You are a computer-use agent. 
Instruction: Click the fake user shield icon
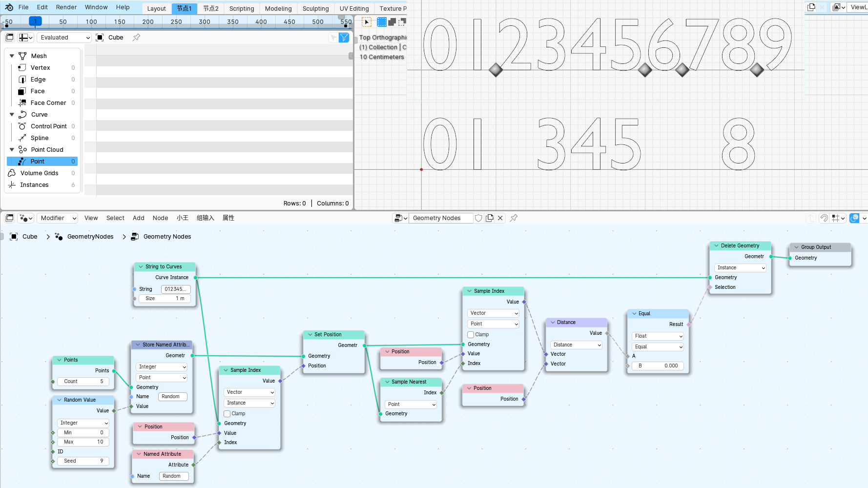(479, 218)
